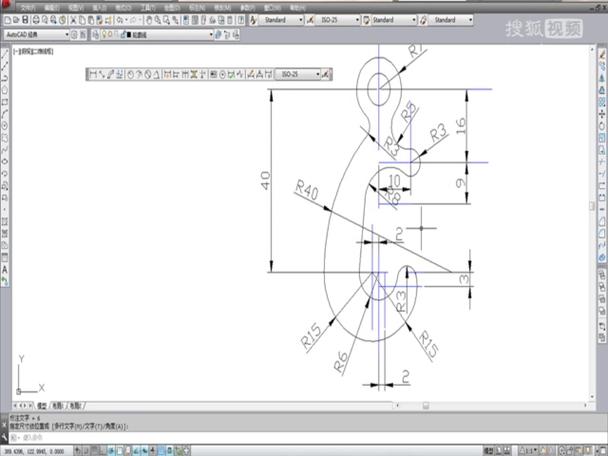Switch to the Model tab

click(x=42, y=406)
